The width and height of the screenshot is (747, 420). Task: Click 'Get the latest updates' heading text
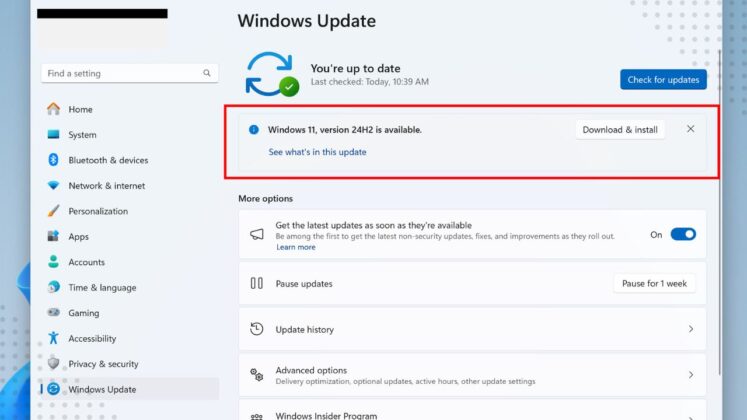[374, 225]
